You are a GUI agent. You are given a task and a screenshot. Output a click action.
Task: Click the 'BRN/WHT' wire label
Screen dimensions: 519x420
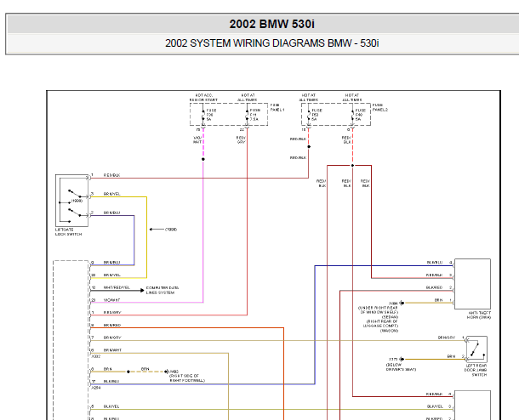click(112, 350)
